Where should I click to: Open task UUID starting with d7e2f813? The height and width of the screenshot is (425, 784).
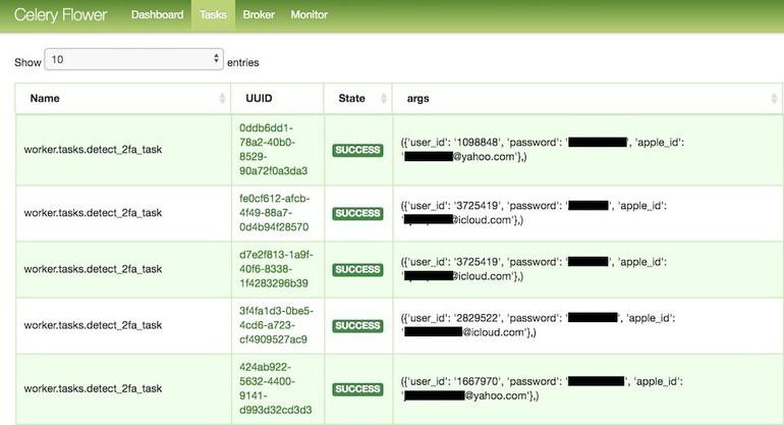click(276, 269)
